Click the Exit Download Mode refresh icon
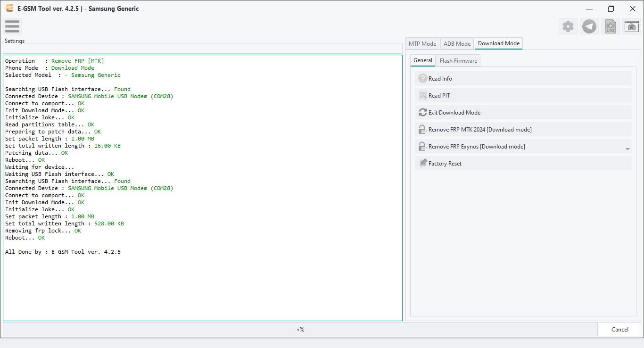 (423, 113)
